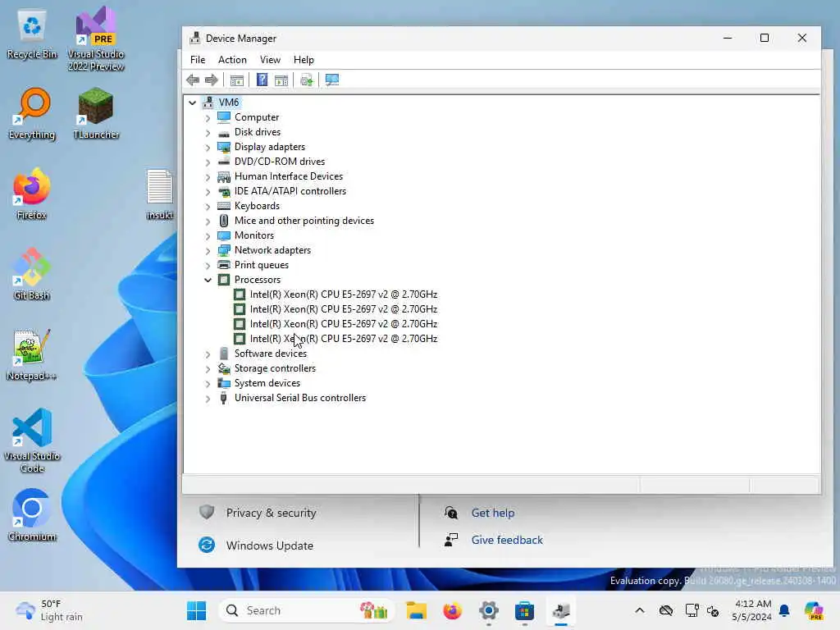
Task: Expand Mice and other pointing devices
Action: (208, 221)
